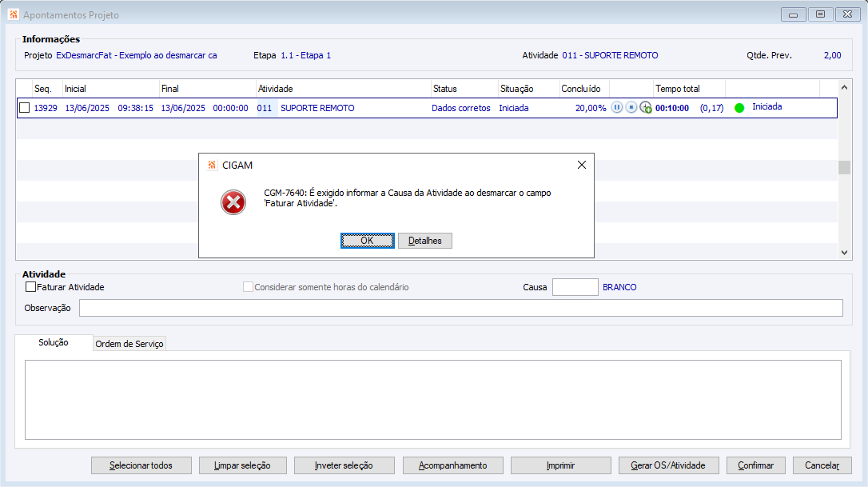
Task: Toggle Considerar somente horas do calendário
Action: 248,287
